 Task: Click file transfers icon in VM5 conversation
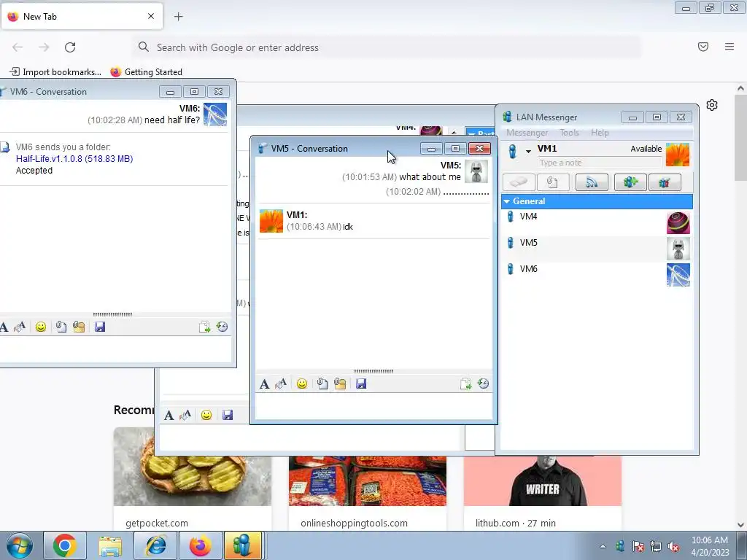[465, 384]
